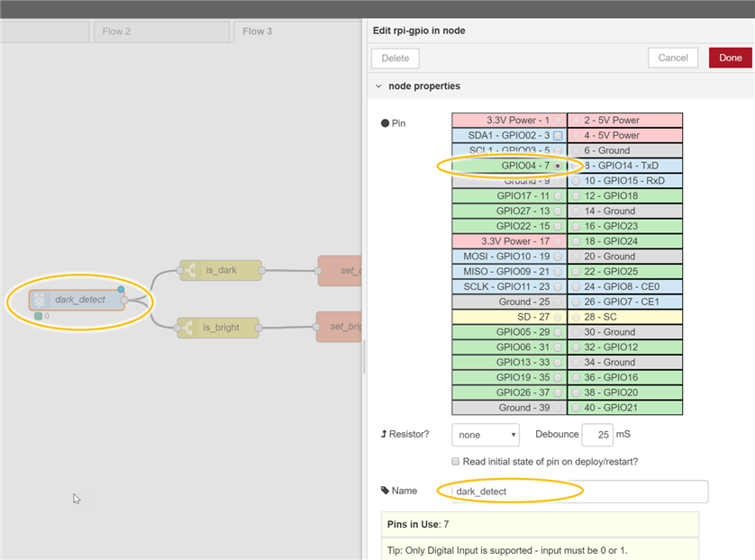Click the dark_detect node output port
Image resolution: width=755 pixels, height=560 pixels.
(125, 300)
